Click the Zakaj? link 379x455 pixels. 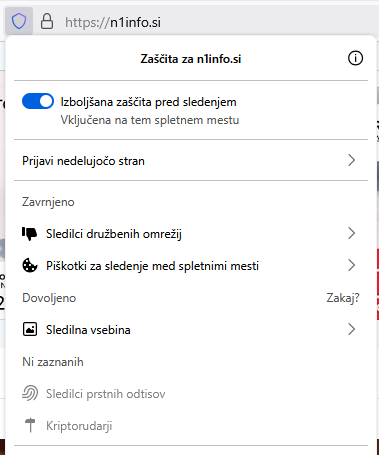coord(343,298)
